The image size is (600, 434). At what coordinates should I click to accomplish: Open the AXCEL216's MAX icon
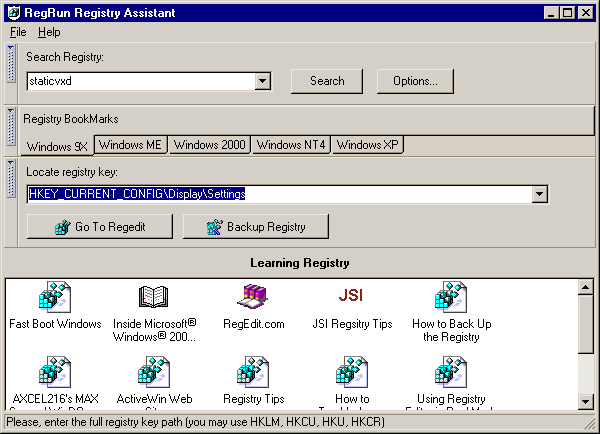[55, 372]
